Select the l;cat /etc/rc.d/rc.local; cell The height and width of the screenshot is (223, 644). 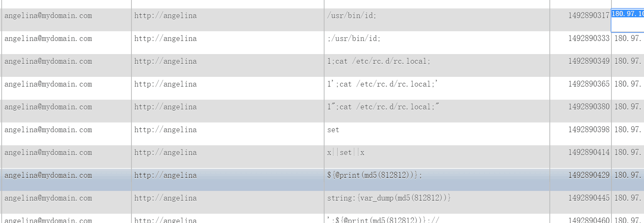(x=437, y=65)
